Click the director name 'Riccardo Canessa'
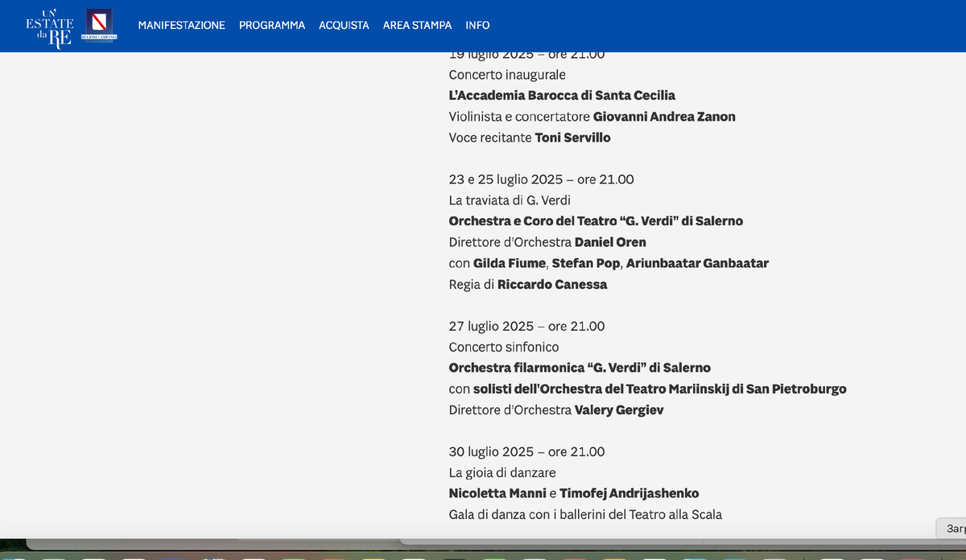The width and height of the screenshot is (966, 560). [552, 284]
